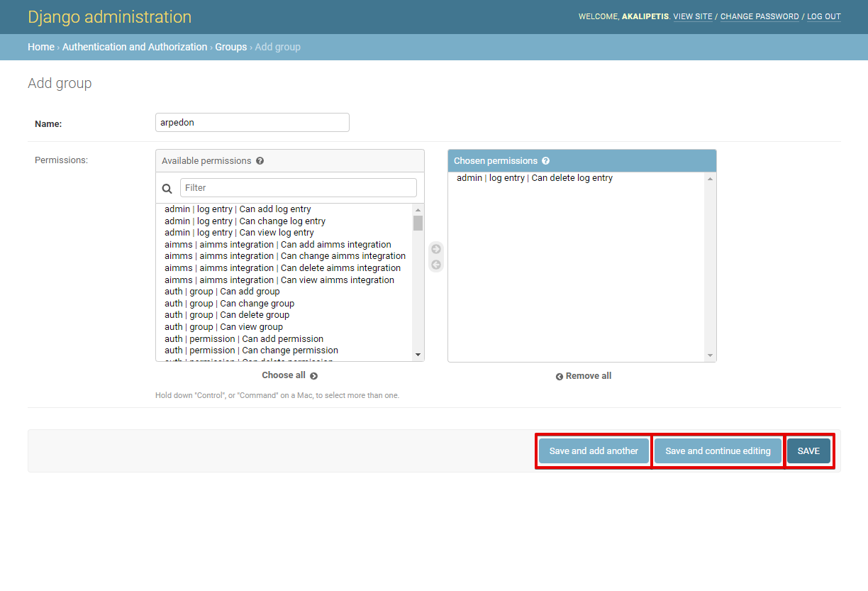Select 'Can add log entry' permission

(284, 209)
